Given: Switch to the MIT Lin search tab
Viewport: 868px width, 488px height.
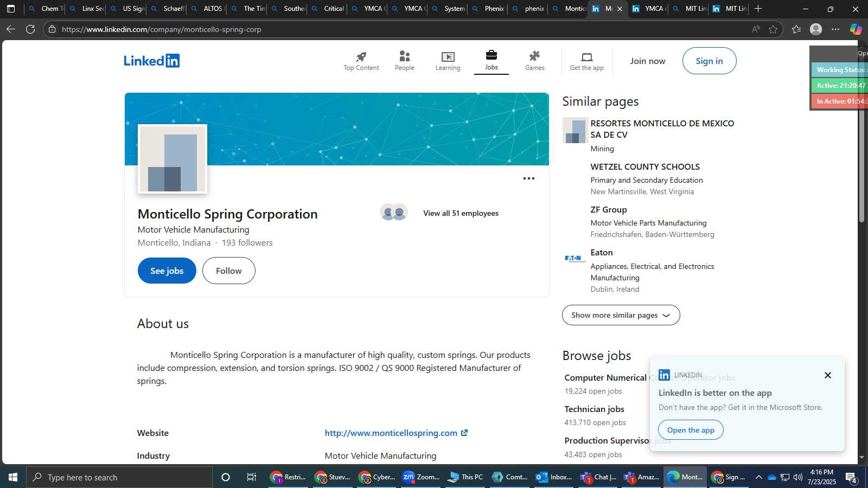Looking at the screenshot, I should (690, 9).
